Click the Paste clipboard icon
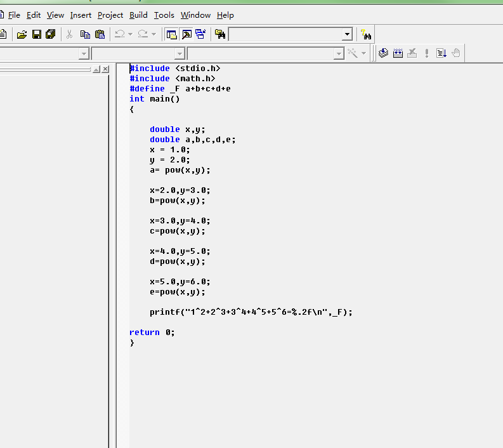The width and height of the screenshot is (503, 448). coord(100,34)
